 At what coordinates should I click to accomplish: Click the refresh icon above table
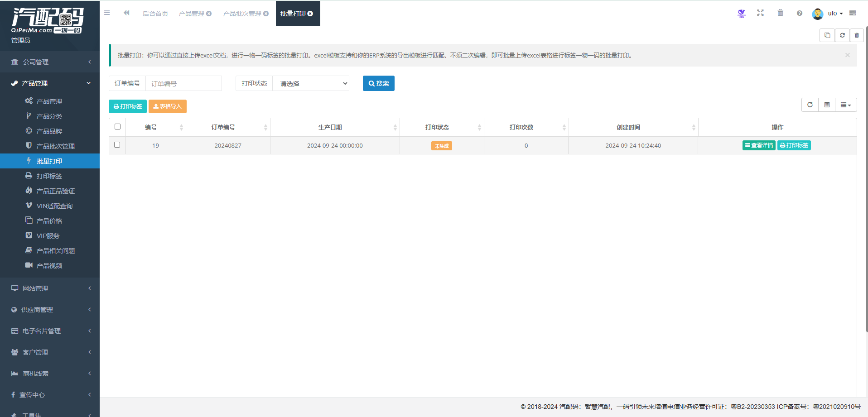tap(810, 105)
